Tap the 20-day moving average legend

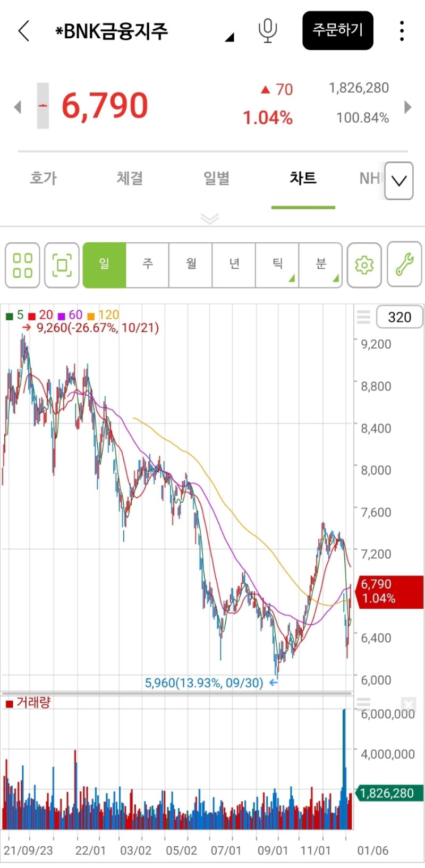tap(41, 315)
